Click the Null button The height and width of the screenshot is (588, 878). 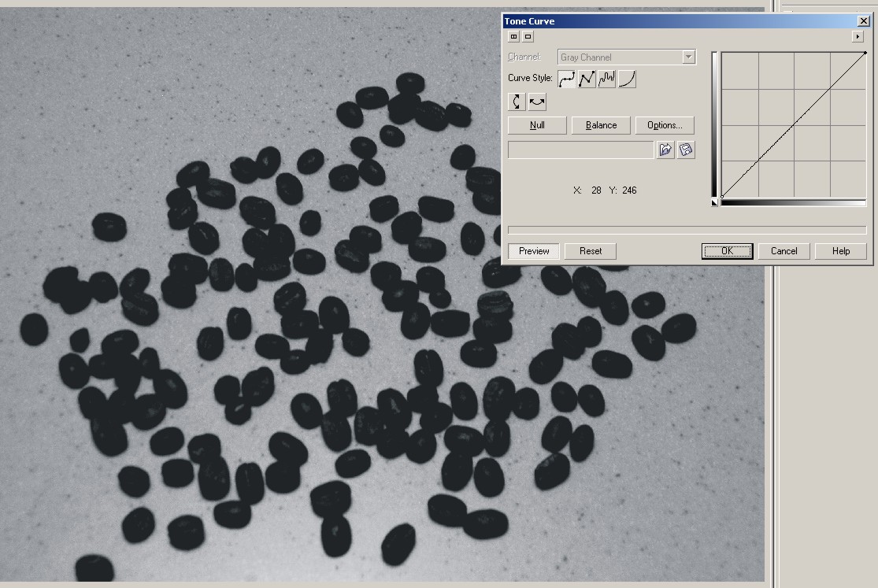[537, 125]
